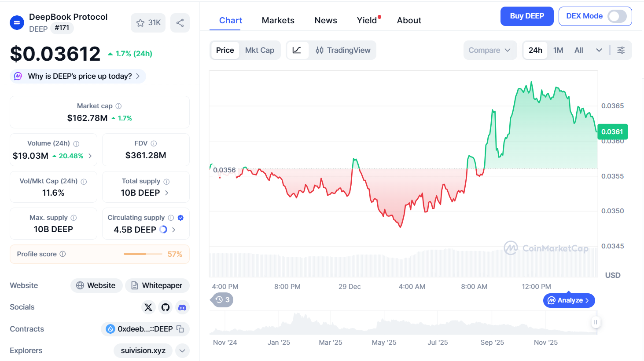644x361 pixels.
Task: Copy the DEEP contract address
Action: coord(180,329)
